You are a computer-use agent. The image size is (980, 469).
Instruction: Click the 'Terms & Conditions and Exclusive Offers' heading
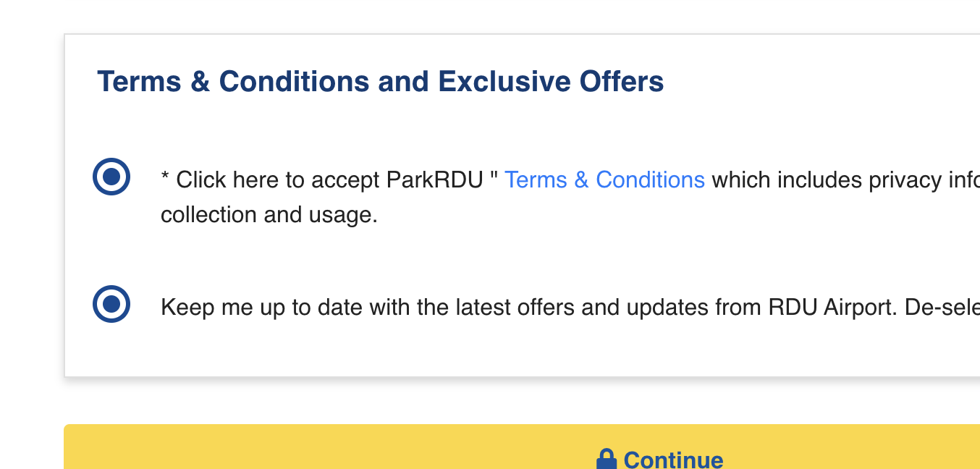click(380, 82)
